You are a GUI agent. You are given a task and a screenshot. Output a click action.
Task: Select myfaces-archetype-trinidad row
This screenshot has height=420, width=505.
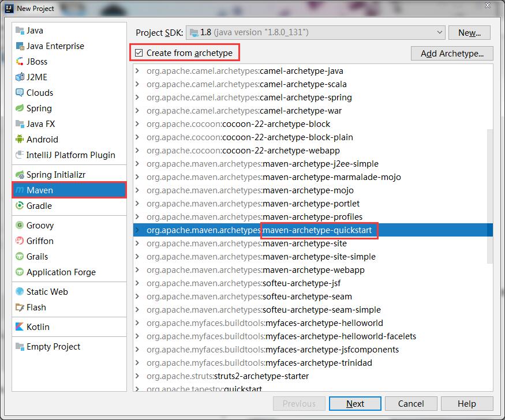pos(313,363)
